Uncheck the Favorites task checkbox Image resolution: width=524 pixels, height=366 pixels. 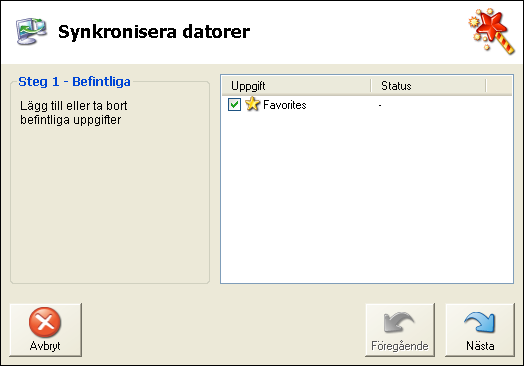[234, 105]
